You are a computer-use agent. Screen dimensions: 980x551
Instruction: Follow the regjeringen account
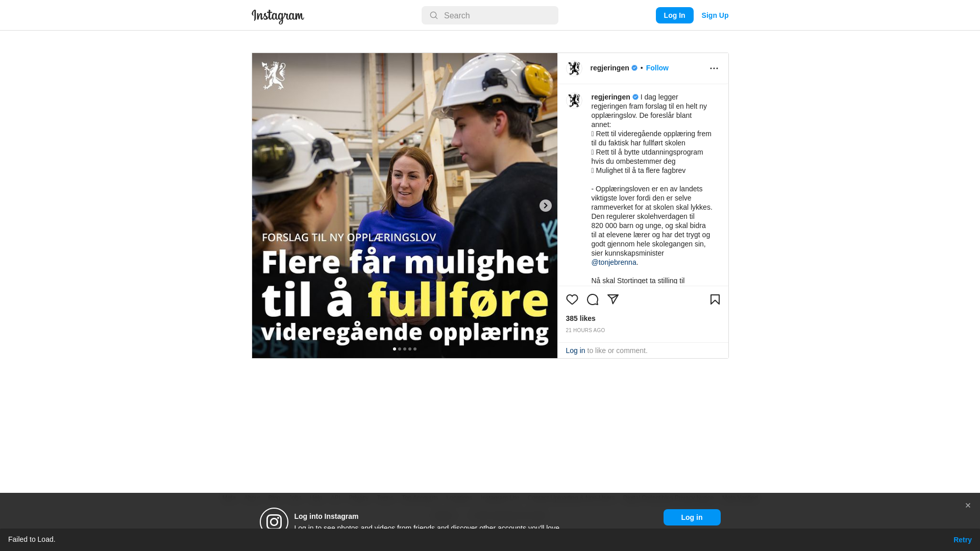[657, 68]
